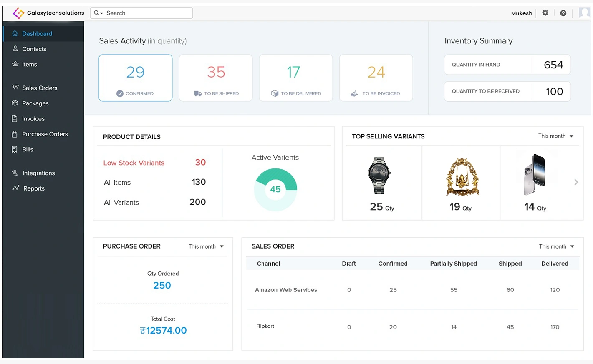Click Low Stock Variants link
This screenshot has height=364, width=593.
[134, 163]
